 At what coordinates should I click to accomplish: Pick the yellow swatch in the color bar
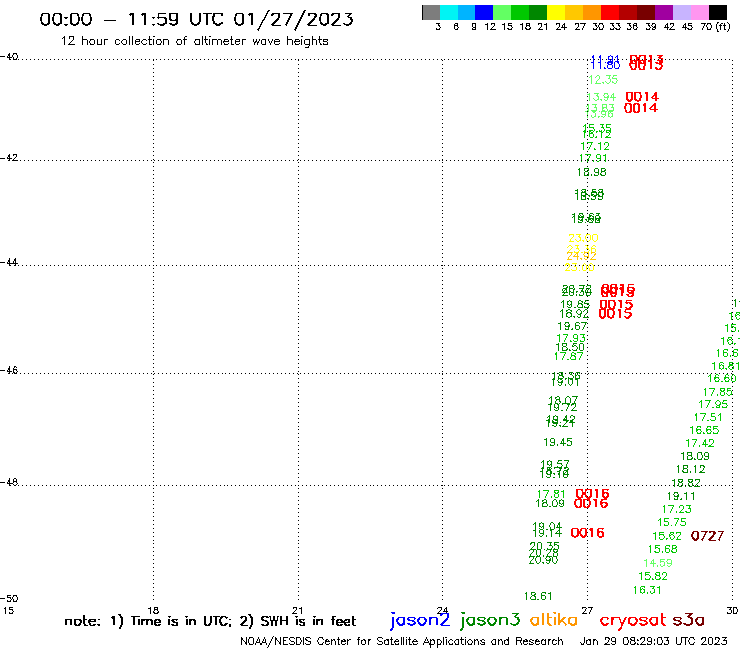tap(556, 12)
